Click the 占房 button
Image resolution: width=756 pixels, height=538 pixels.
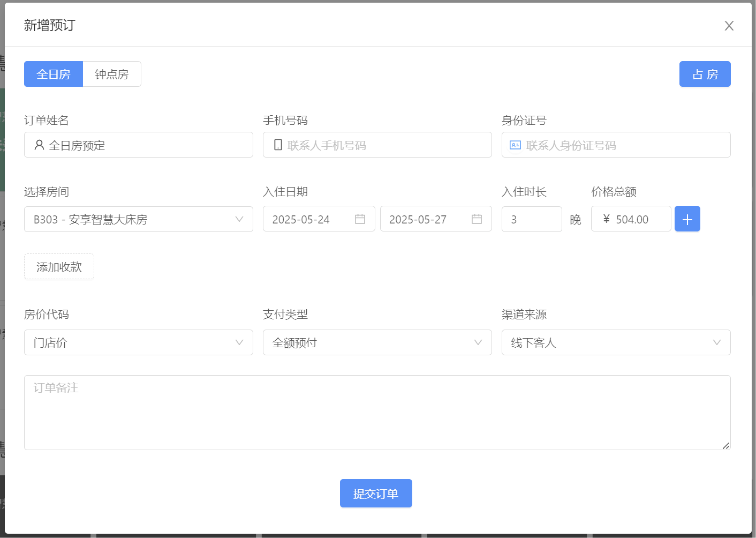(705, 74)
